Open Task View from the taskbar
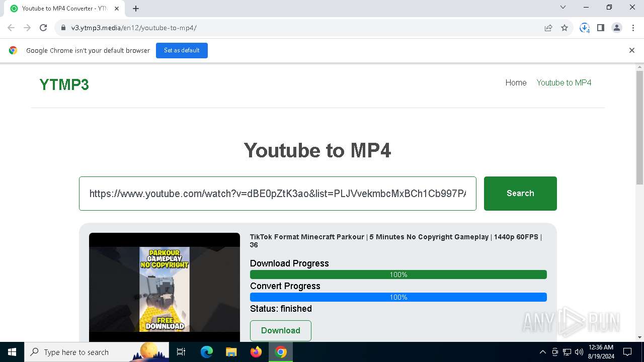Screen dimensions: 644x362 tap(181, 352)
